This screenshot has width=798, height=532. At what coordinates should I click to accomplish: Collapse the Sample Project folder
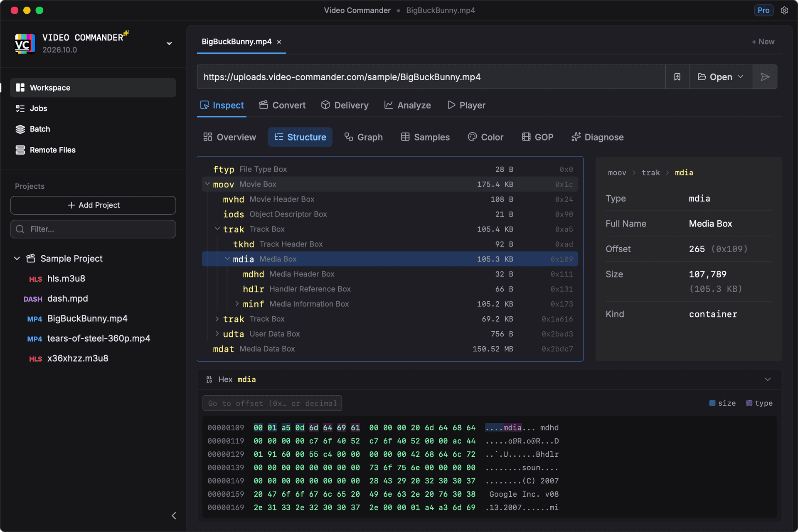(17, 259)
